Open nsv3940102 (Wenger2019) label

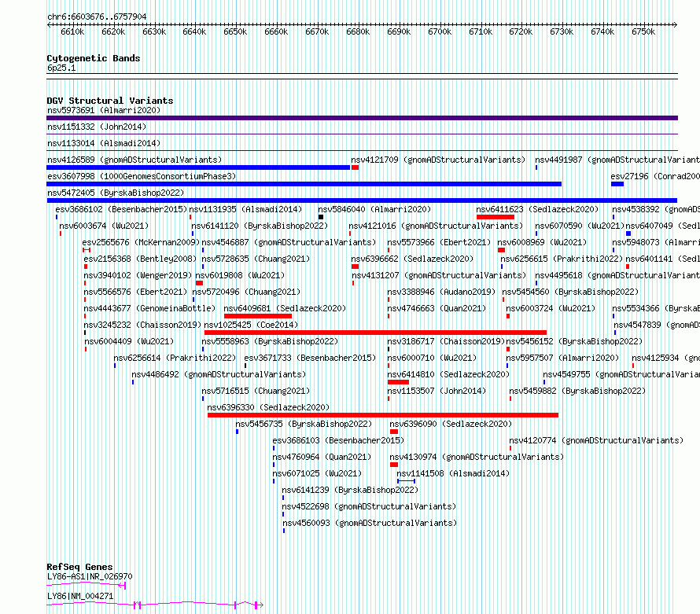[138, 275]
